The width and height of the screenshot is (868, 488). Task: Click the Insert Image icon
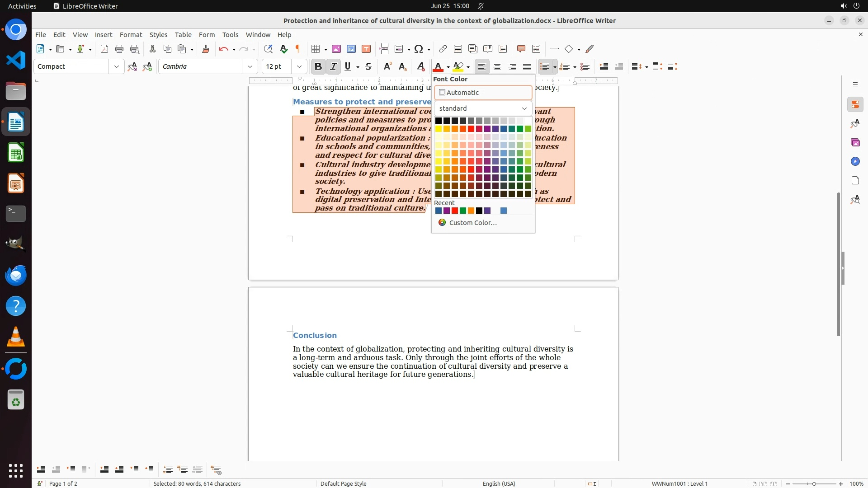(336, 49)
